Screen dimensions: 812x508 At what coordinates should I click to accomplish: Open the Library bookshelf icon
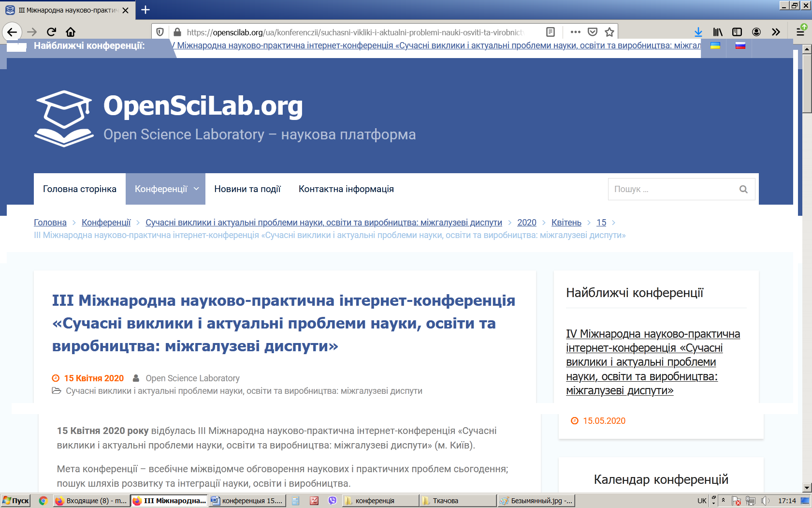(718, 32)
